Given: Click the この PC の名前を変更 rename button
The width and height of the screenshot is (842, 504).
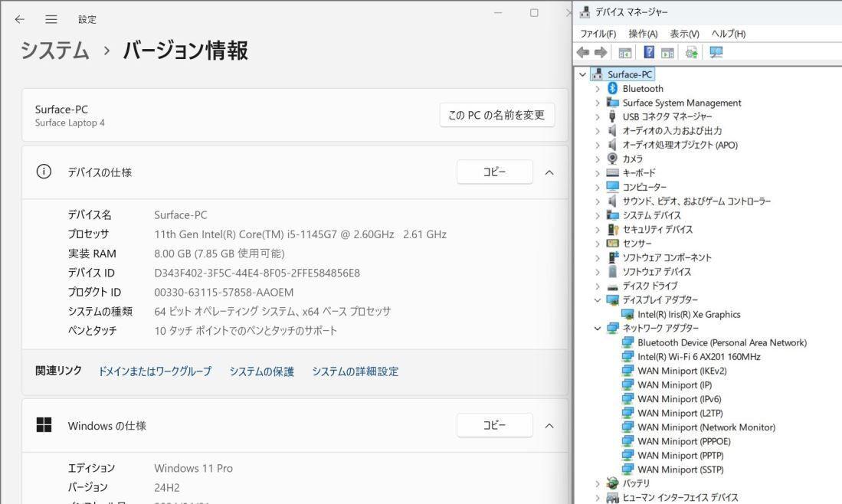Looking at the screenshot, I should [496, 115].
